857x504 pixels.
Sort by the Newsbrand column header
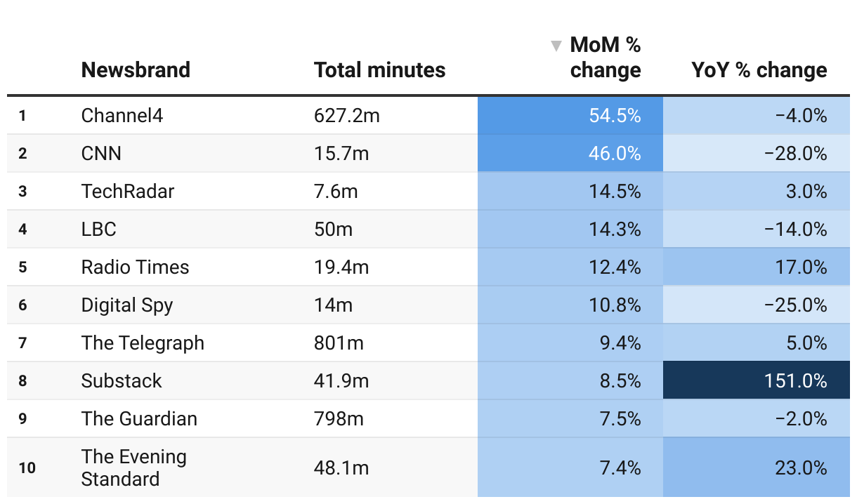(136, 70)
